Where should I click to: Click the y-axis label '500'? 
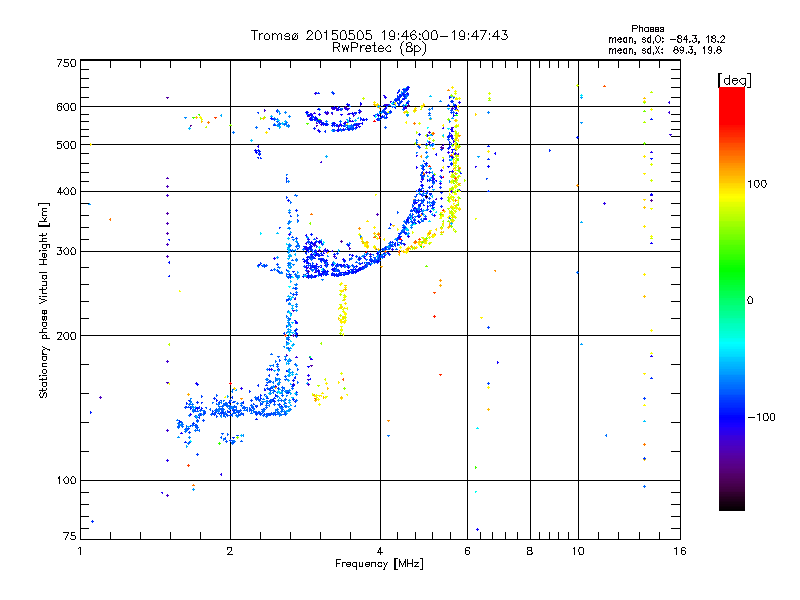tap(66, 145)
